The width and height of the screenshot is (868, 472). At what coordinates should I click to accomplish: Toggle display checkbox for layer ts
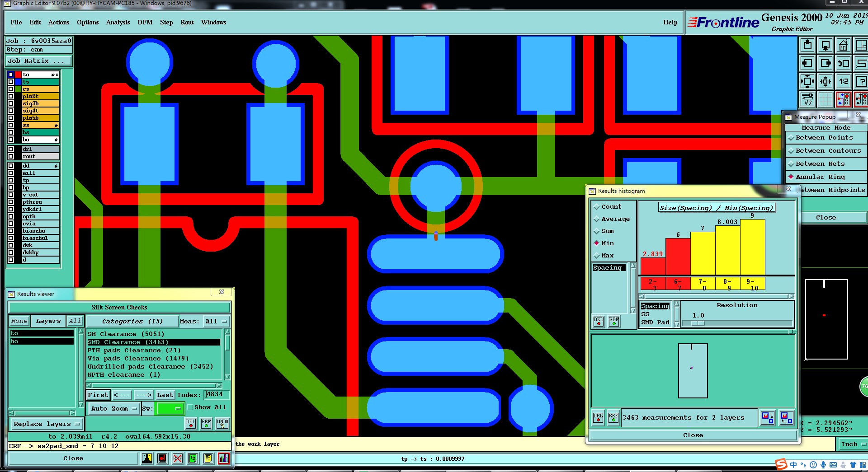point(11,82)
